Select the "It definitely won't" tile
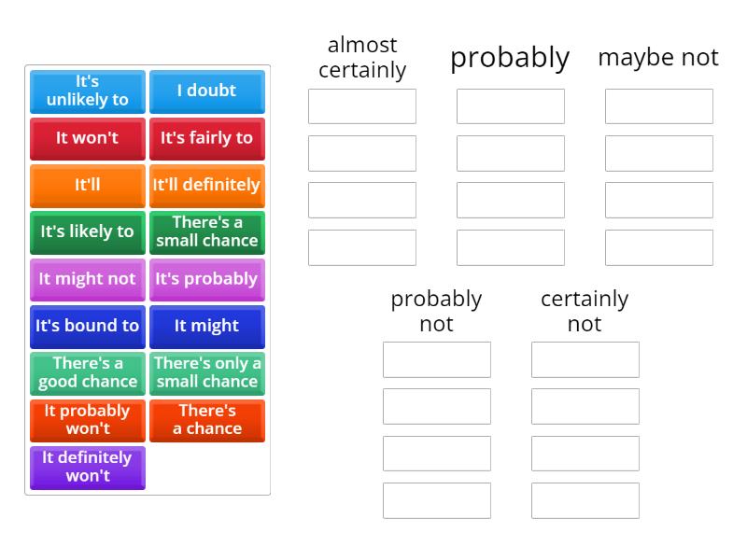This screenshot has width=747, height=560. [87, 468]
